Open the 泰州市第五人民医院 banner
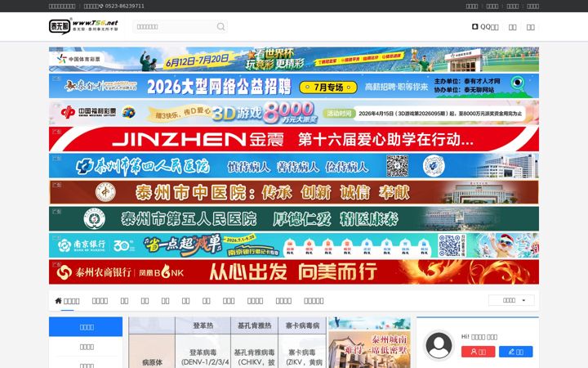Image resolution: width=588 pixels, height=368 pixels. pos(294,219)
